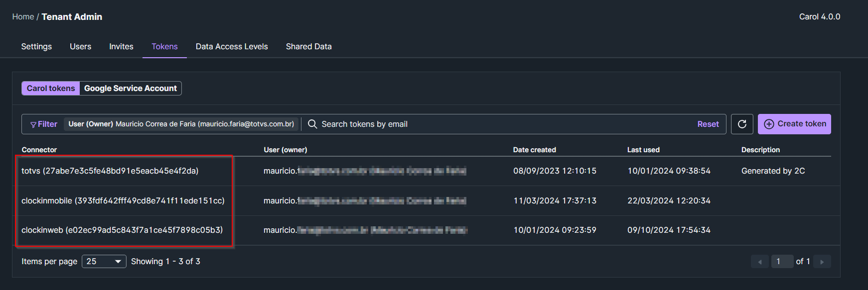The width and height of the screenshot is (868, 290).
Task: Open the items per page dropdown
Action: click(x=104, y=261)
